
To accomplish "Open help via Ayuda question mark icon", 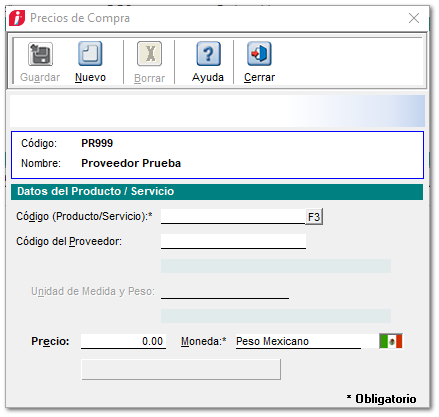I will 208,54.
